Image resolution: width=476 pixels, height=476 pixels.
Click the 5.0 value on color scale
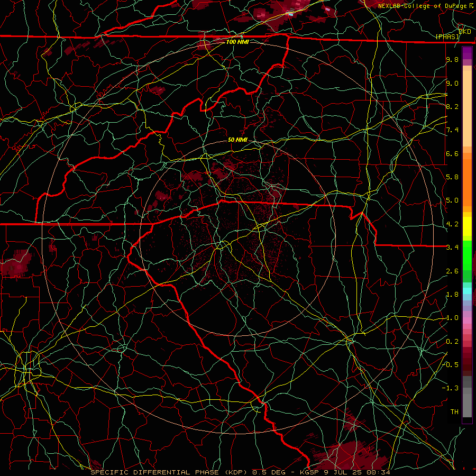click(x=452, y=200)
